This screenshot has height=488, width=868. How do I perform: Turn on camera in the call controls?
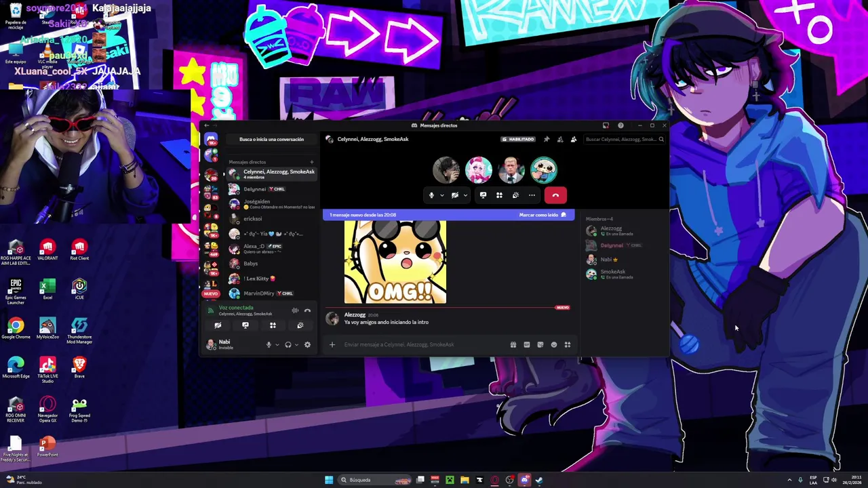(x=455, y=195)
